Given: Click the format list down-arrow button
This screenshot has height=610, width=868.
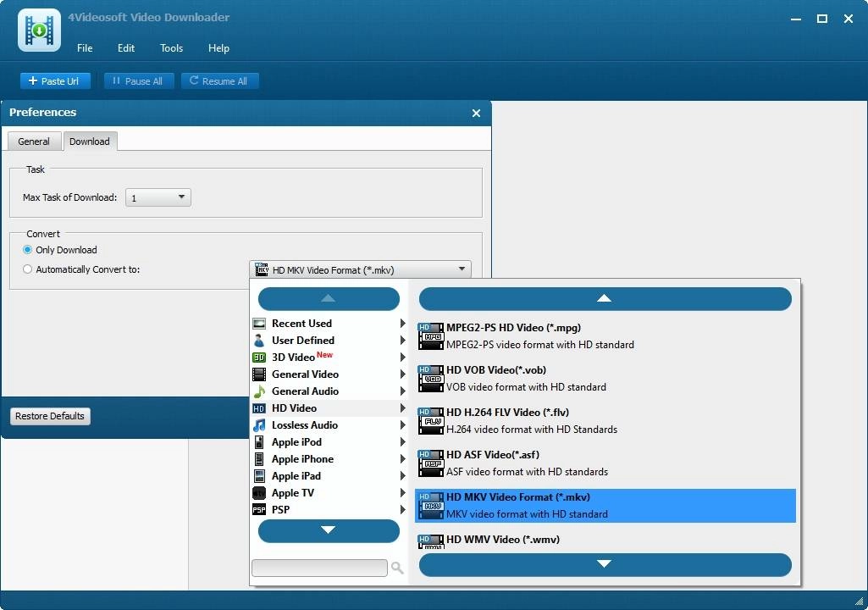Looking at the screenshot, I should coord(605,564).
